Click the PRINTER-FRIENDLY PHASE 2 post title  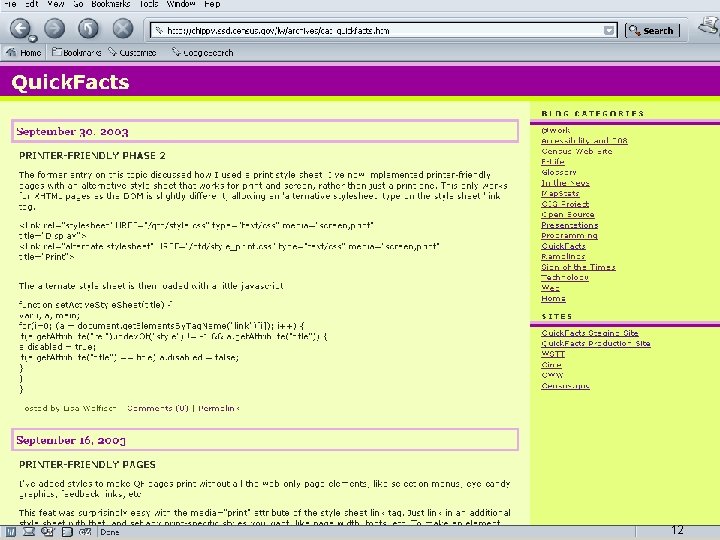(92, 156)
